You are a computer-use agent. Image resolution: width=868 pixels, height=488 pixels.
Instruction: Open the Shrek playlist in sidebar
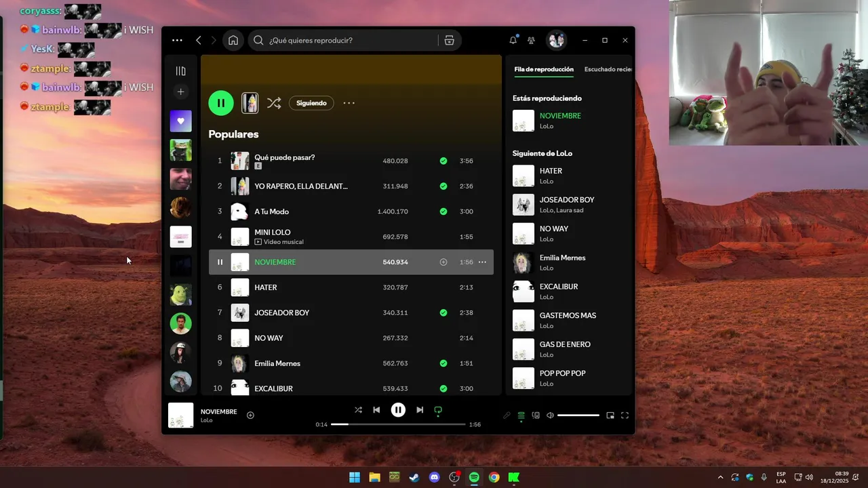(x=180, y=295)
